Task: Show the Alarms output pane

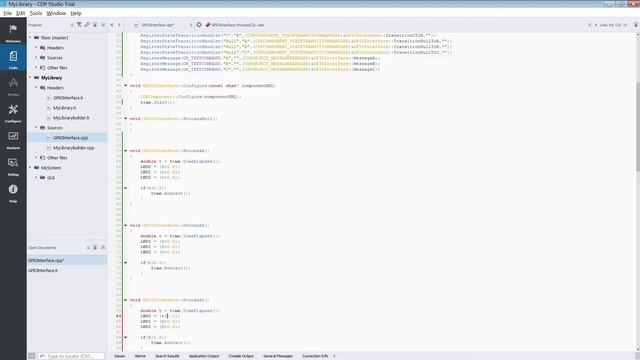Action: pyautogui.click(x=140, y=356)
